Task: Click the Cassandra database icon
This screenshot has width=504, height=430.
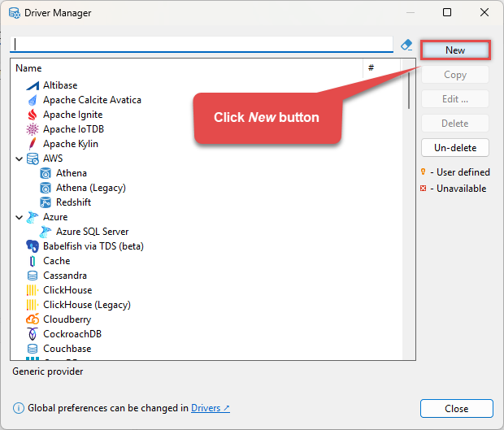Action: click(x=33, y=276)
